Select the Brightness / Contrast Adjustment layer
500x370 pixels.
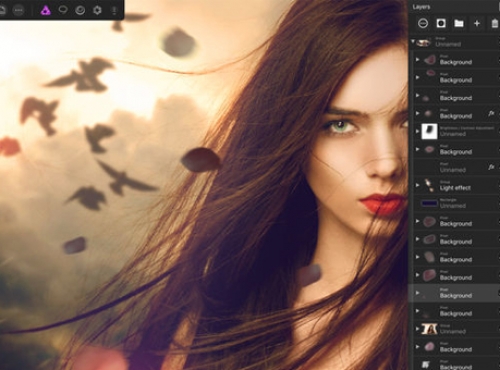[x=455, y=131]
